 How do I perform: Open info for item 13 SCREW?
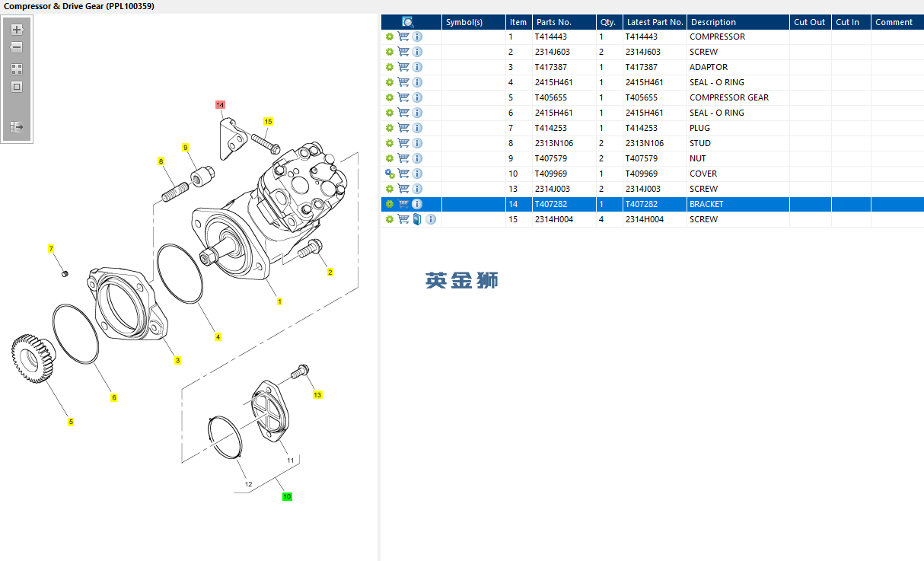(417, 189)
